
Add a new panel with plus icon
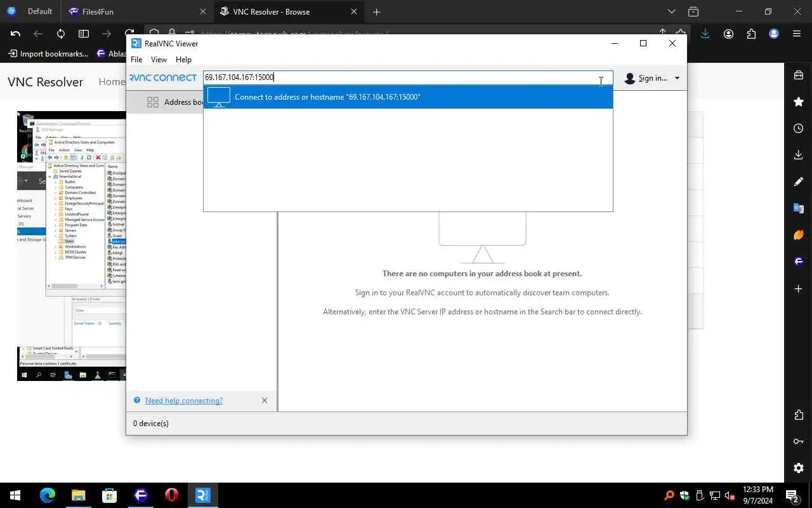coord(799,288)
